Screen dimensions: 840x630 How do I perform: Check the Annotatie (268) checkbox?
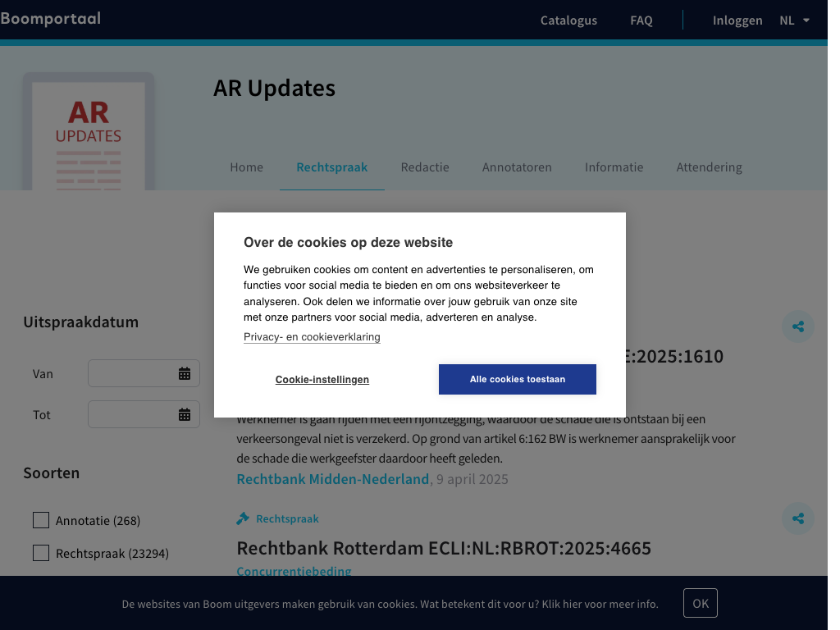pos(41,520)
